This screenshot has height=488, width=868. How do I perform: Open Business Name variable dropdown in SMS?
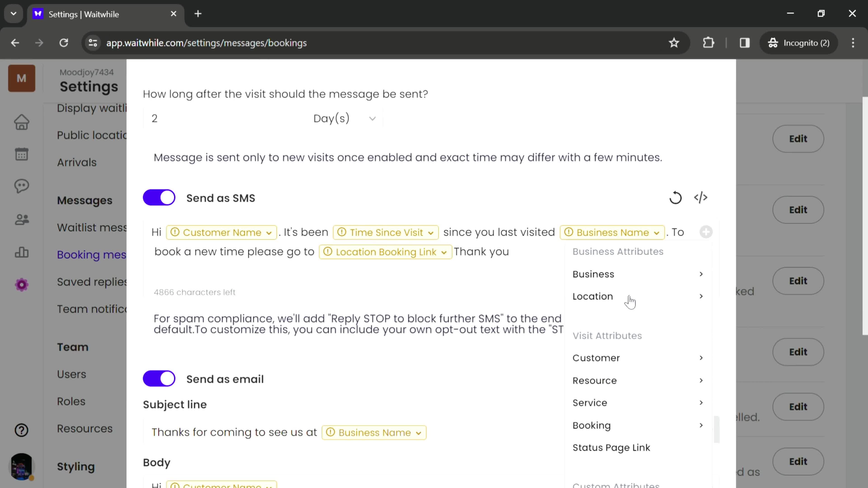[612, 232]
